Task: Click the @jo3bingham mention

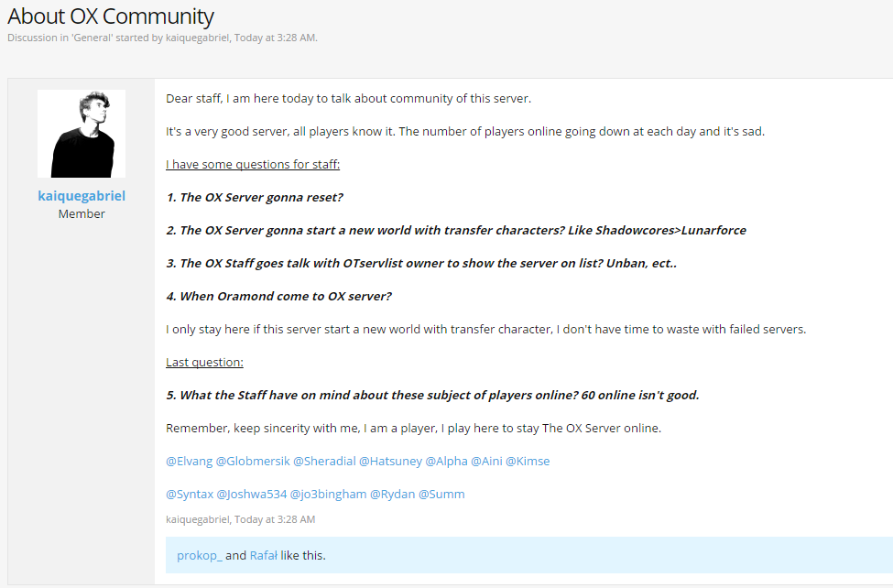Action: pos(329,494)
